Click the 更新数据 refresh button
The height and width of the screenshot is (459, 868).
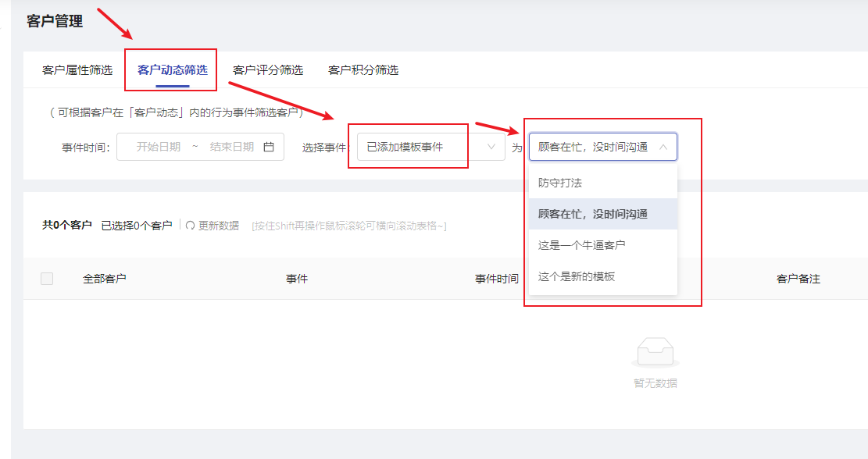[x=213, y=226]
